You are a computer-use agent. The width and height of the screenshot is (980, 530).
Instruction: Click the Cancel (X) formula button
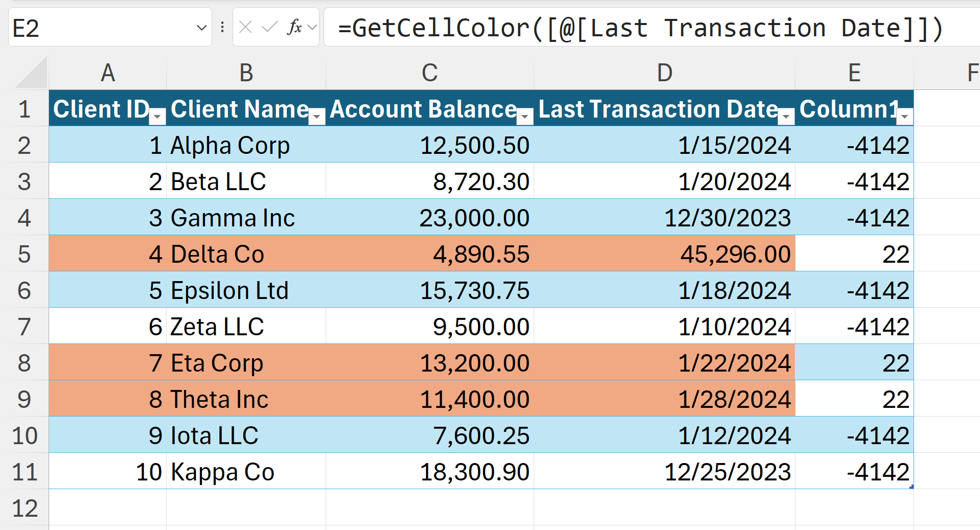[245, 27]
